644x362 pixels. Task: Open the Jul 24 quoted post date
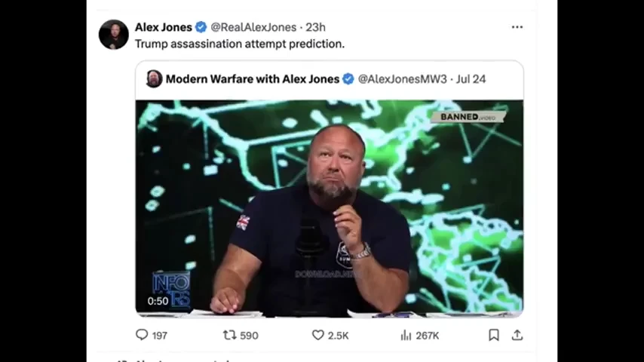click(x=471, y=79)
